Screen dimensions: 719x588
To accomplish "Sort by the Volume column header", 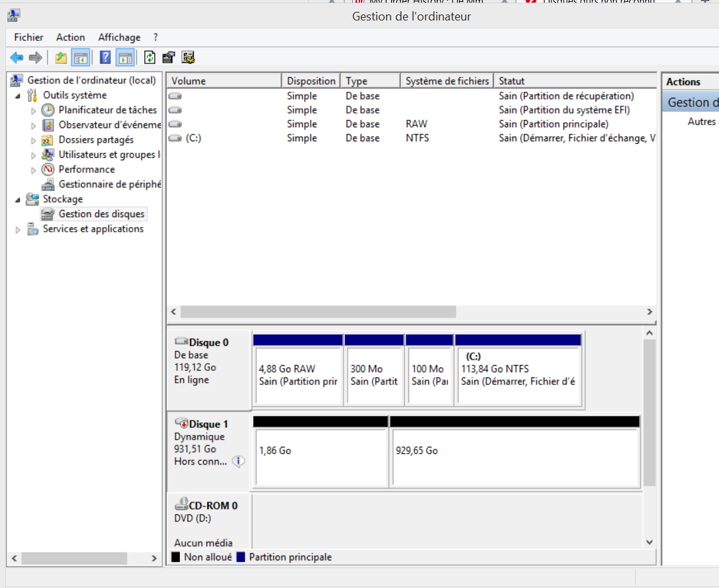I will [224, 81].
